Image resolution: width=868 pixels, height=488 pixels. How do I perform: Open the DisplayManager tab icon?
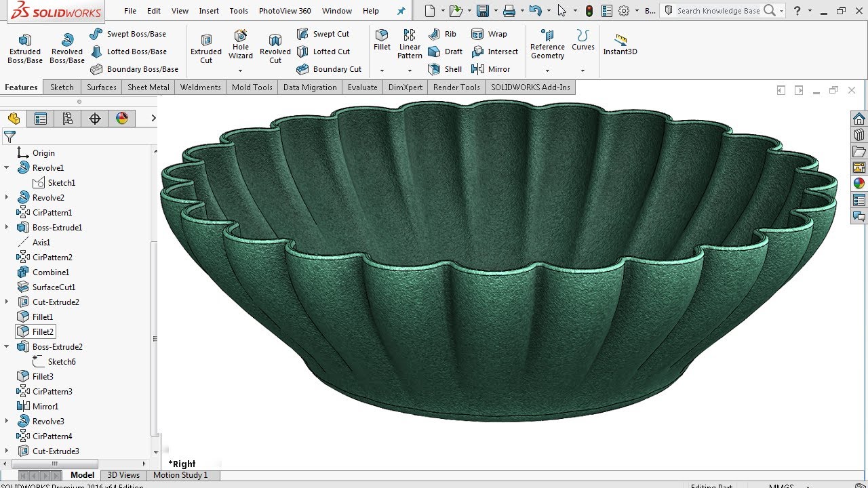(122, 119)
